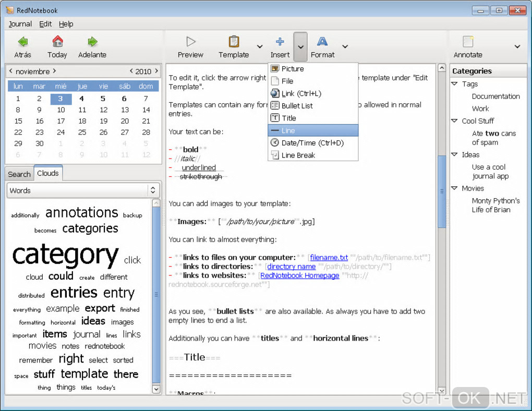Open Preview mode from the toolbar
This screenshot has height=411, width=532.
click(x=190, y=42)
